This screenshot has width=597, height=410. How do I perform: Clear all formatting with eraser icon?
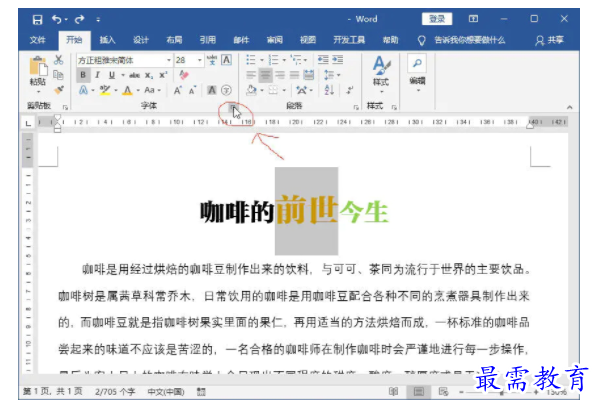[184, 75]
